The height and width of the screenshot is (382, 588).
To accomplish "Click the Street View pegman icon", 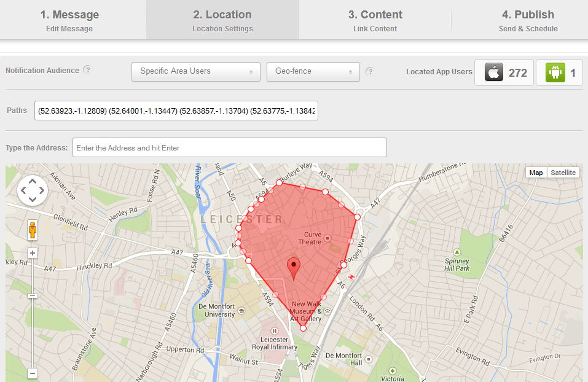I will click(x=33, y=230).
